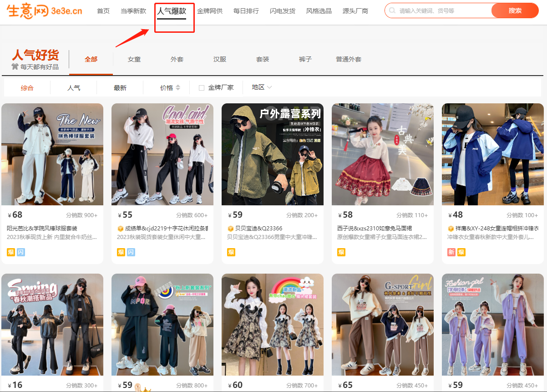Click the 爆 badge under 阳光芭比 product

[10, 252]
